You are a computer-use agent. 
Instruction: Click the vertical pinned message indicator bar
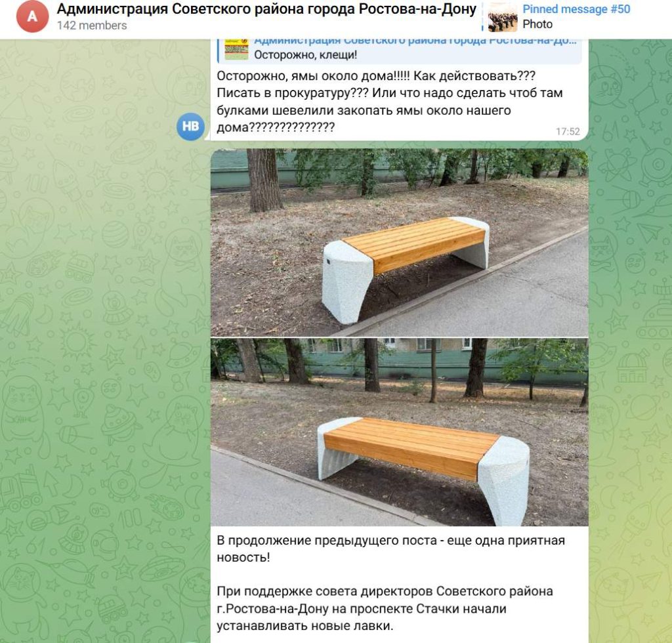482,16
